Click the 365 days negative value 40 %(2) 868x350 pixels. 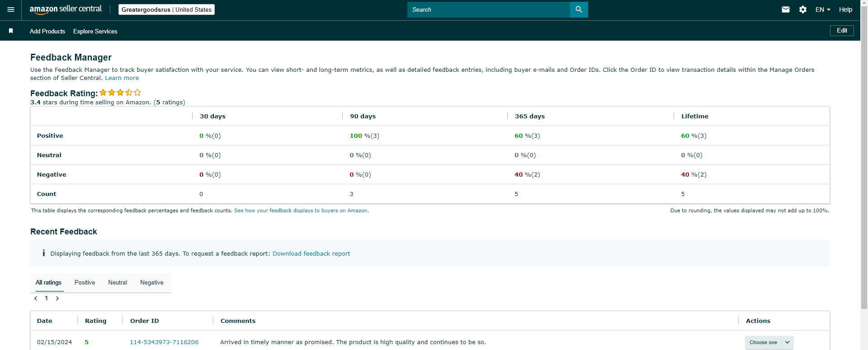click(x=527, y=174)
